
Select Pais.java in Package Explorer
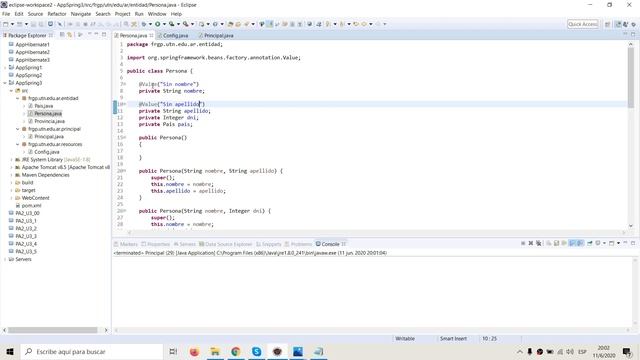44,106
